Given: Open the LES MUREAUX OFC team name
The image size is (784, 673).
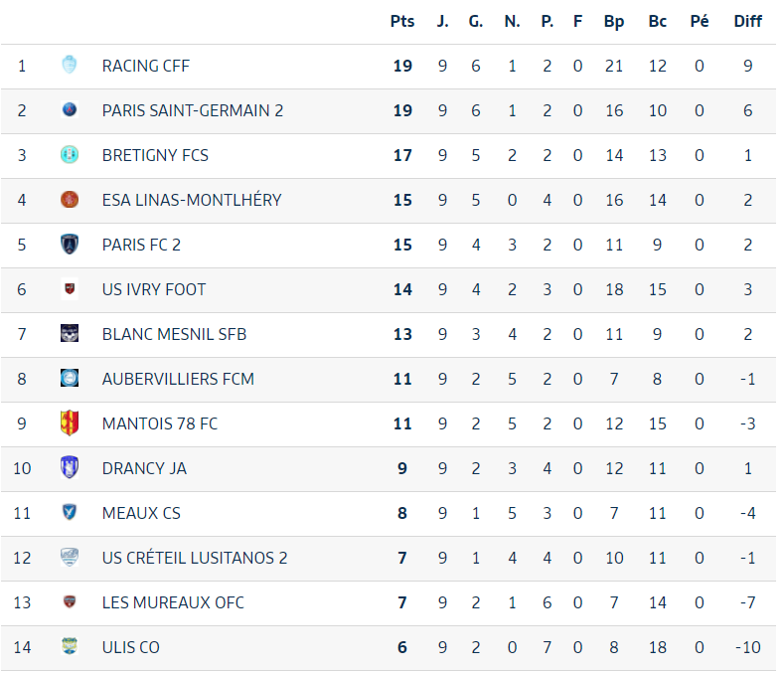Looking at the screenshot, I should 173,602.
